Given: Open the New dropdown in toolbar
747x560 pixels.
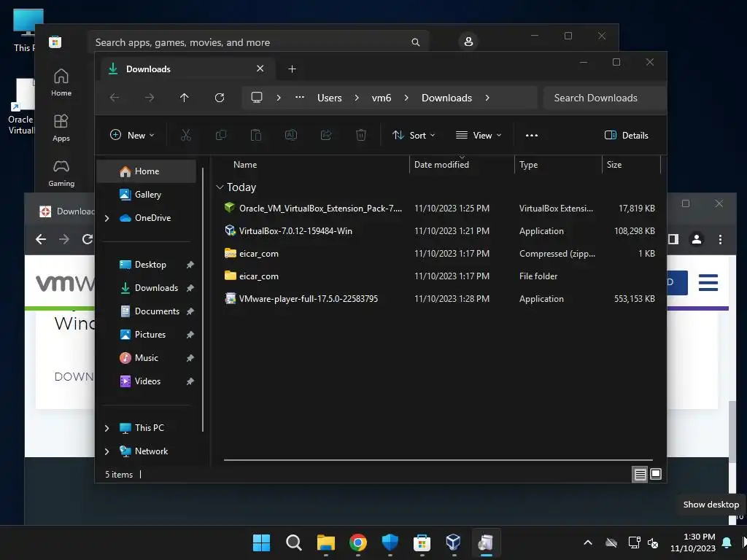Looking at the screenshot, I should click(132, 135).
